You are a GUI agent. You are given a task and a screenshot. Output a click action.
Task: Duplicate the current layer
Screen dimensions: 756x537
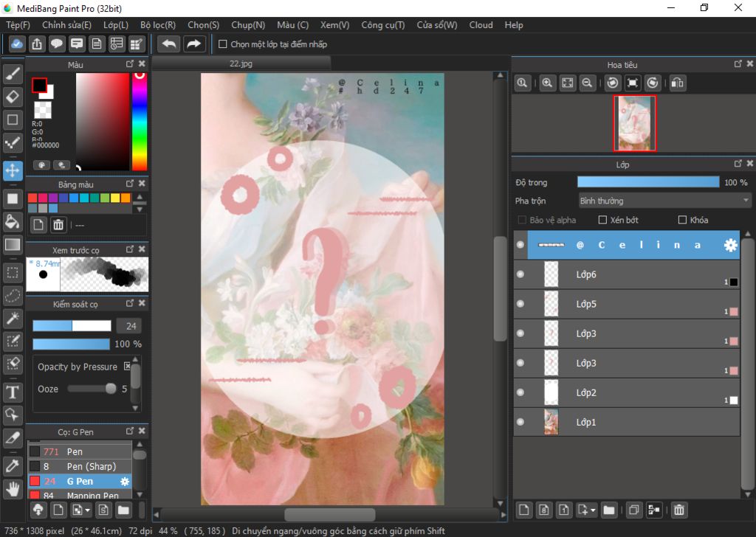coord(634,510)
